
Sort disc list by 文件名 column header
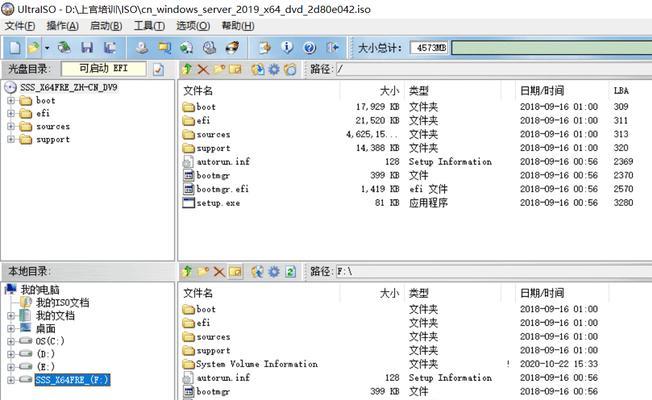pos(260,91)
